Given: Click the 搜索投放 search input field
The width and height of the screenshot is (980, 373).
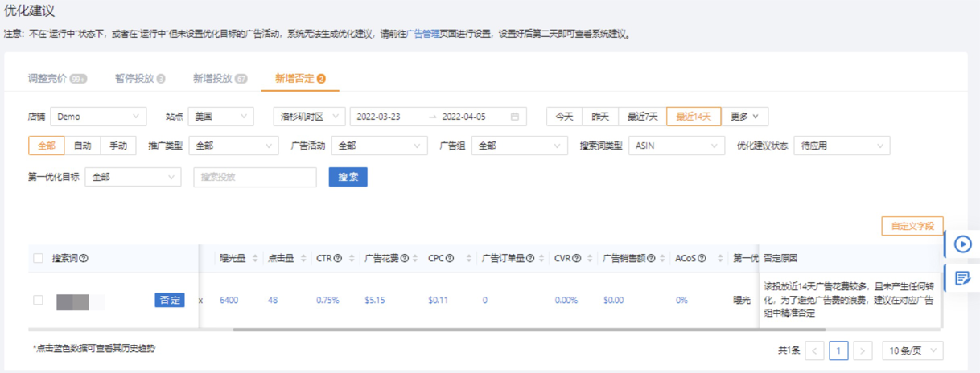Looking at the screenshot, I should pos(255,177).
